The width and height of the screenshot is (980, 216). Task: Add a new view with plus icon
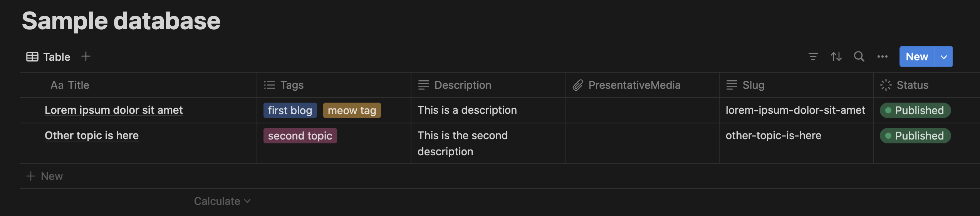point(86,56)
